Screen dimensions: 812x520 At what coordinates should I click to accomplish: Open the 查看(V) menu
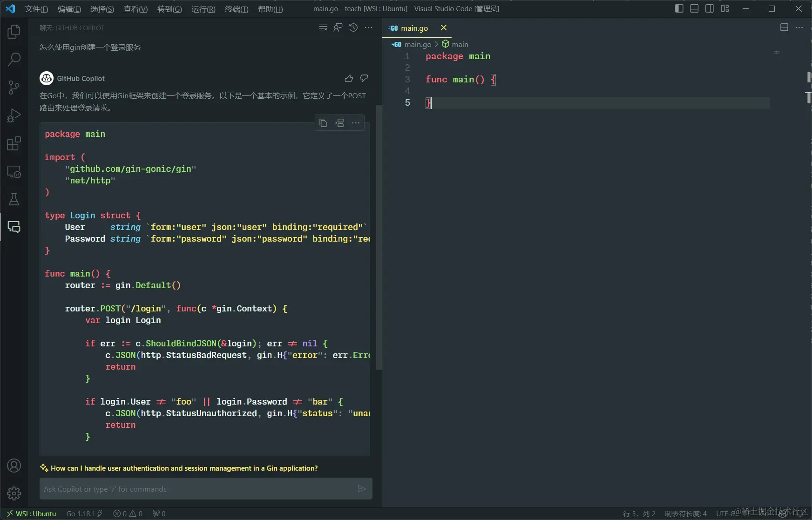click(135, 9)
